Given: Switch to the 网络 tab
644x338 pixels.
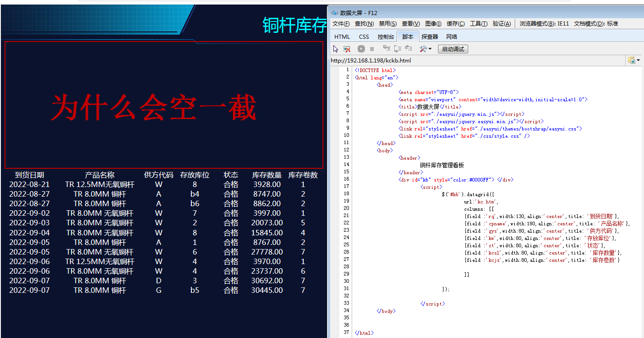Looking at the screenshot, I should [452, 36].
